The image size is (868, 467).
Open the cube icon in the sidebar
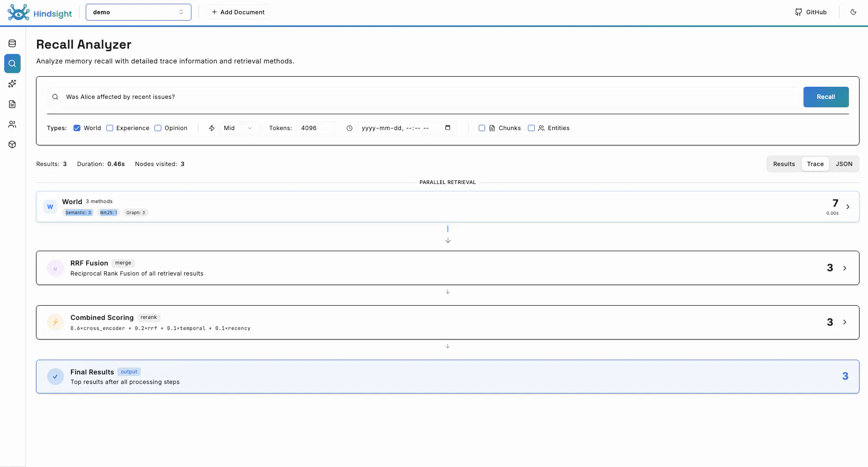pyautogui.click(x=12, y=144)
